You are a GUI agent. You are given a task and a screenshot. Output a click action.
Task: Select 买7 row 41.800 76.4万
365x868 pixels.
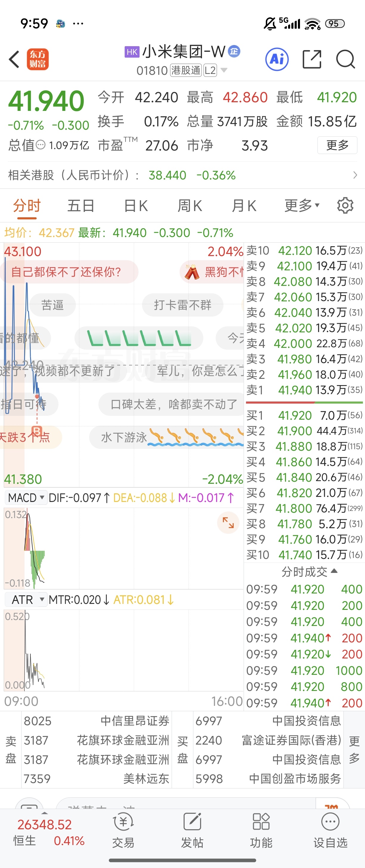click(304, 509)
